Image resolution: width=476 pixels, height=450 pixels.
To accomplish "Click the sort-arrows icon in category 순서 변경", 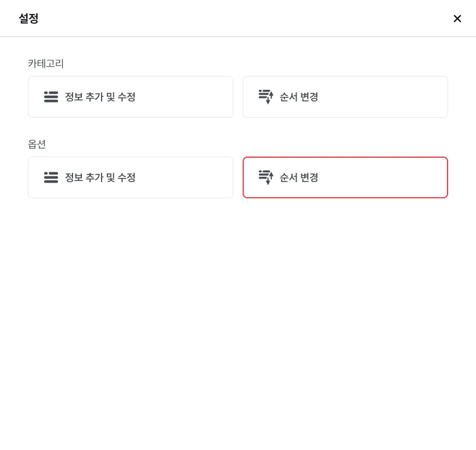I will click(x=266, y=97).
